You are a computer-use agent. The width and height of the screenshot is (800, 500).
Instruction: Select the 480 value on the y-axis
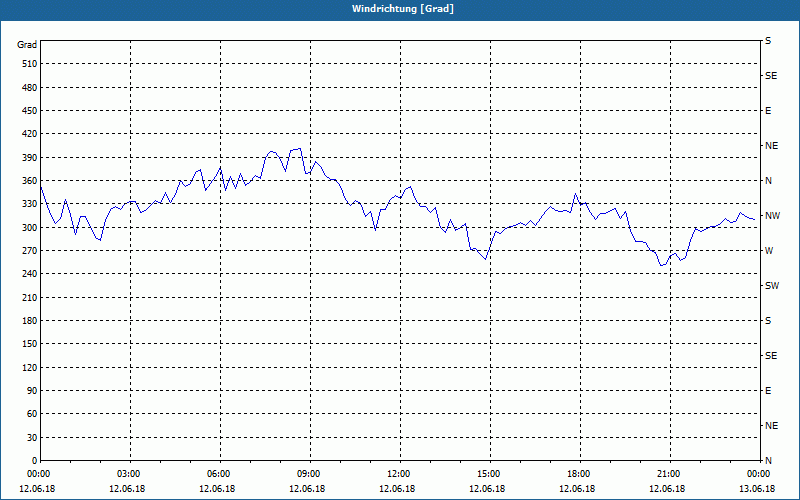[30, 88]
